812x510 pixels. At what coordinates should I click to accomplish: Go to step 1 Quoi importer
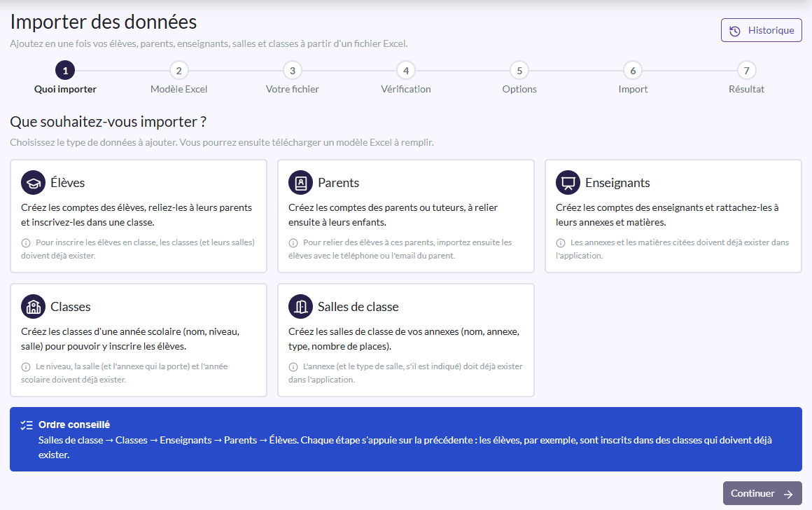click(x=65, y=78)
